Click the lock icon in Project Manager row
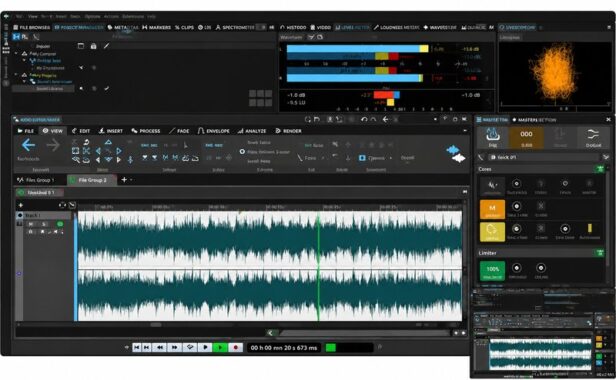This screenshot has width=616, height=380. [94, 46]
